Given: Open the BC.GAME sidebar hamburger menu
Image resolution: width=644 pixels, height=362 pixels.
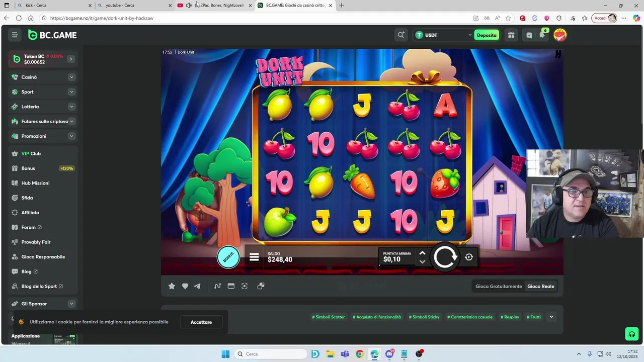Looking at the screenshot, I should tap(15, 35).
